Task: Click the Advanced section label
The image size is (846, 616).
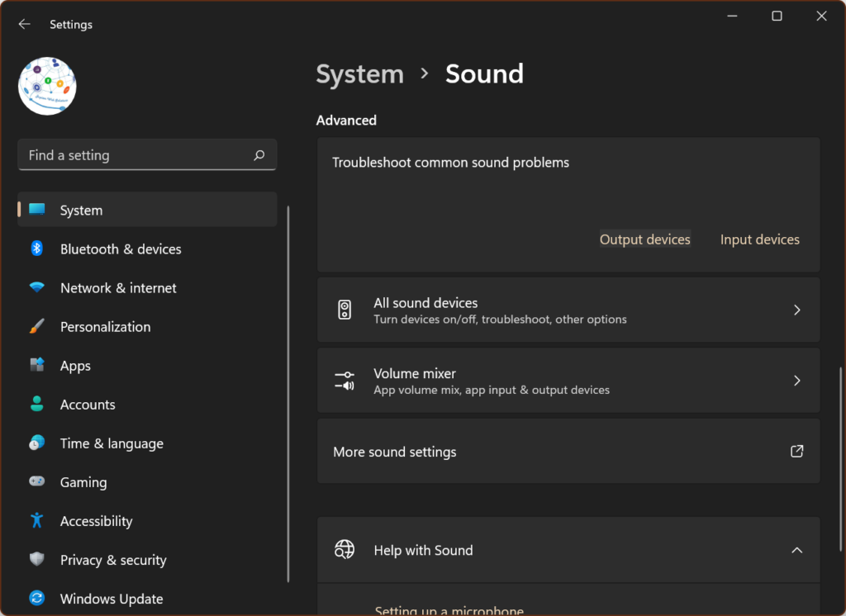Action: 346,121
